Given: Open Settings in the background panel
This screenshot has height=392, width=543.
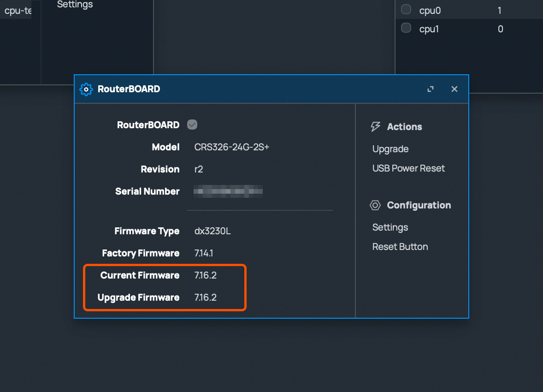Looking at the screenshot, I should tap(75, 5).
